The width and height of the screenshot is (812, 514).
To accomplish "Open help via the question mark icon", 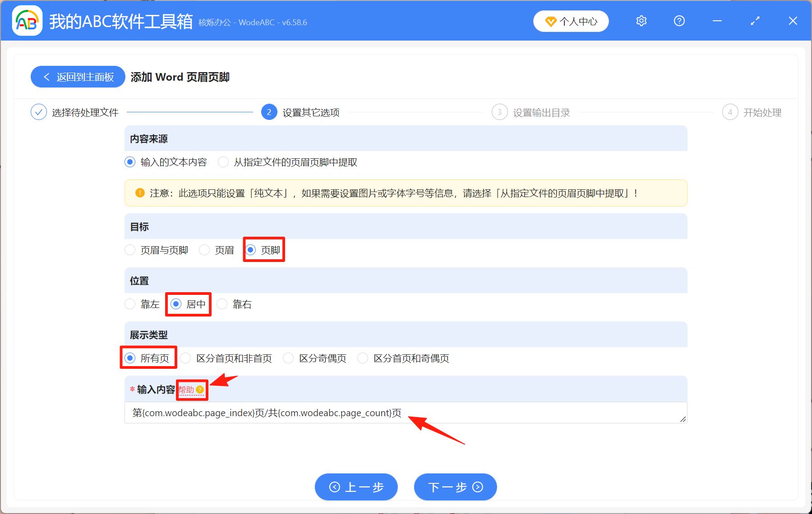I will [679, 21].
